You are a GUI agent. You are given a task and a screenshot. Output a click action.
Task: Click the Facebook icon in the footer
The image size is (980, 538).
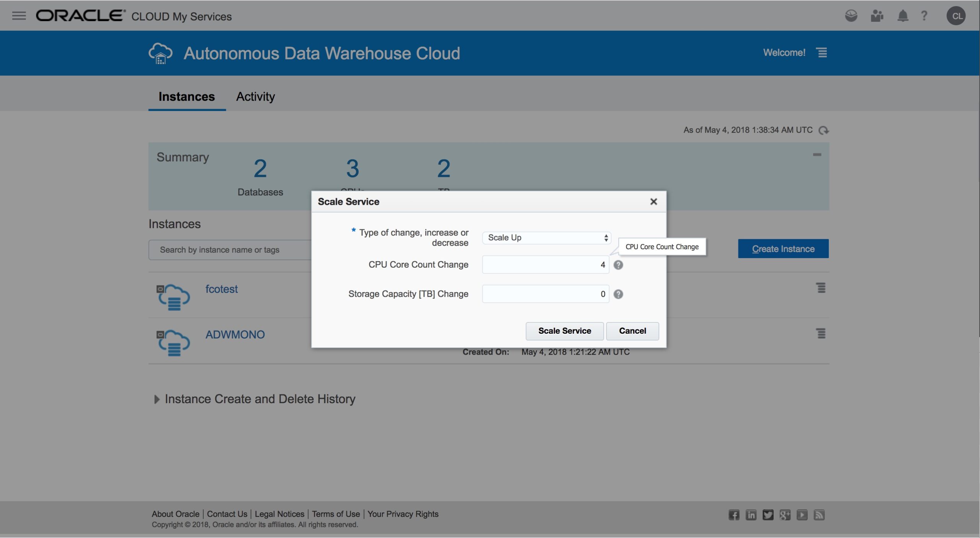(734, 515)
